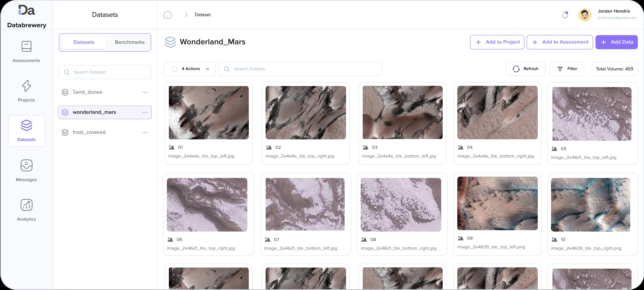Viewport: 644px width, 290px height.
Task: Open the more options for Sand_dunes
Action: (145, 92)
